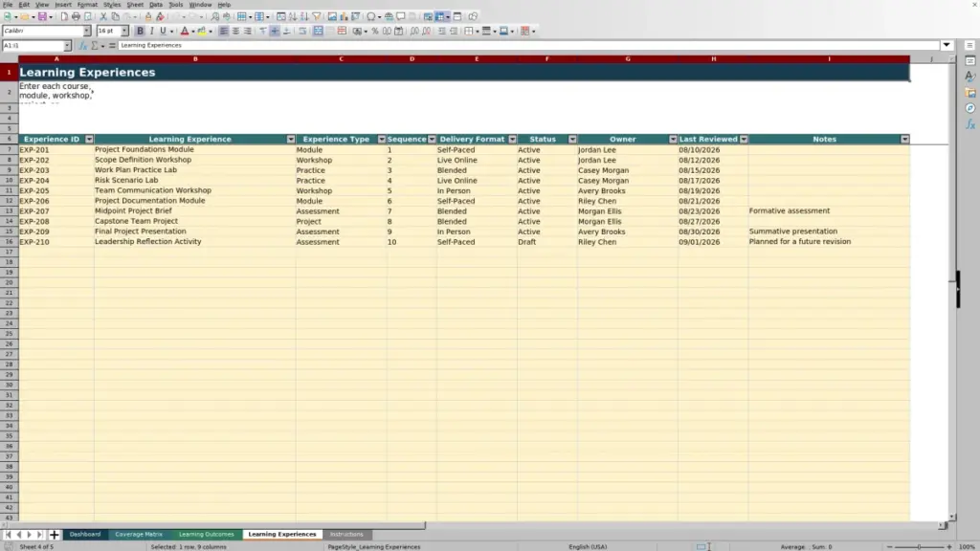Select column B header
The width and height of the screenshot is (980, 551).
coord(195,58)
